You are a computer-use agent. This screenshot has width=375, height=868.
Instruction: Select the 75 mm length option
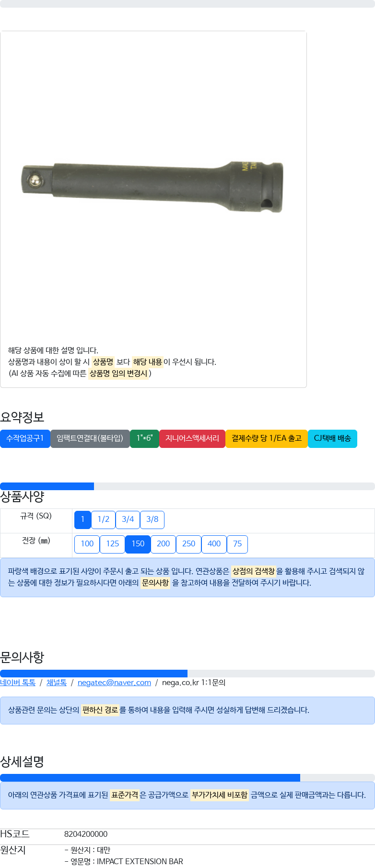point(237,544)
